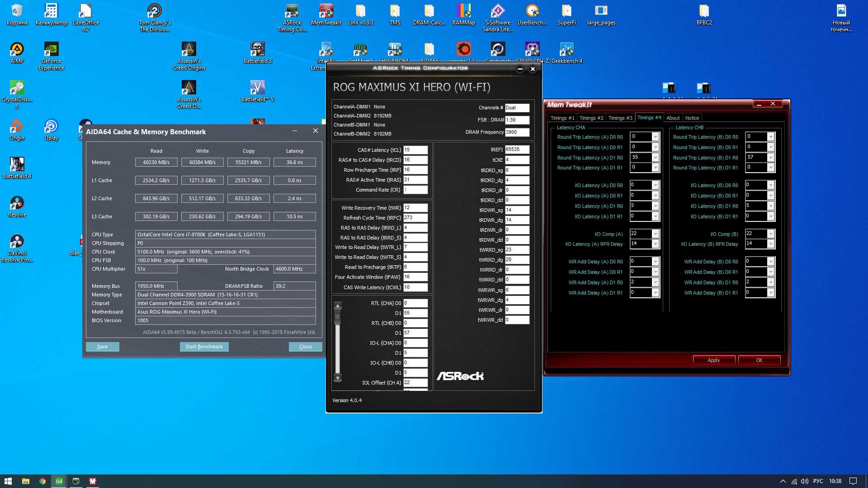Viewport: 868px width, 488px height.
Task: Click the tREFI value field
Action: (517, 150)
